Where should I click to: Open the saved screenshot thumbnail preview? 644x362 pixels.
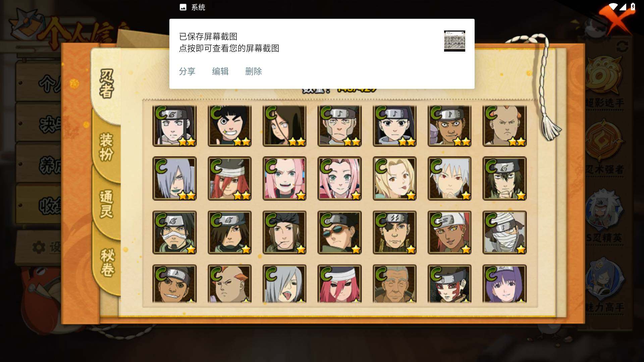pyautogui.click(x=454, y=41)
